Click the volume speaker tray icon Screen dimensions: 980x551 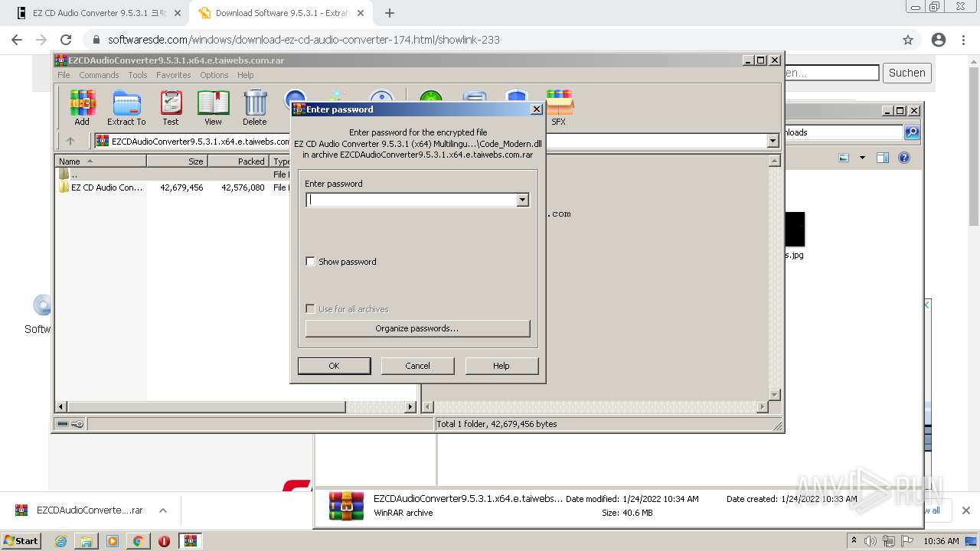tap(870, 541)
